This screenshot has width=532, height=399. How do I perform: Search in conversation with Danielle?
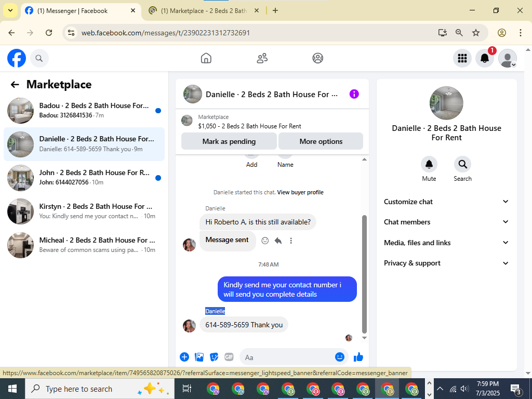point(462,164)
